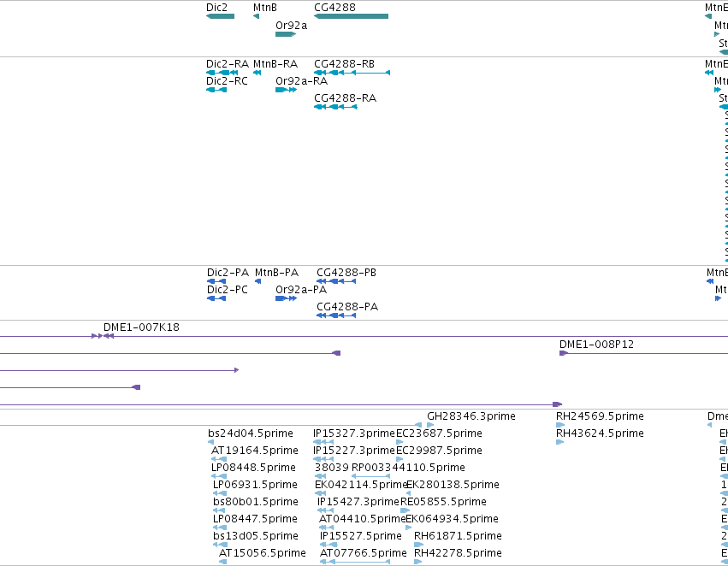Screen dimensions: 728x566
Task: Select EST RE05855.5prime
Action: tap(443, 502)
